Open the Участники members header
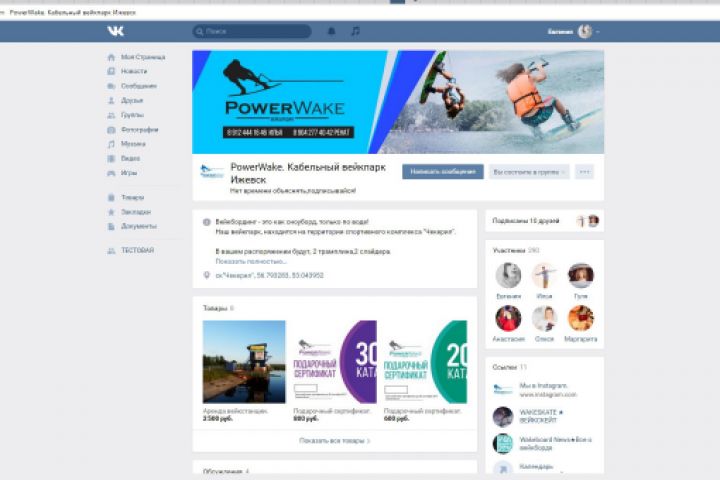 click(516, 250)
